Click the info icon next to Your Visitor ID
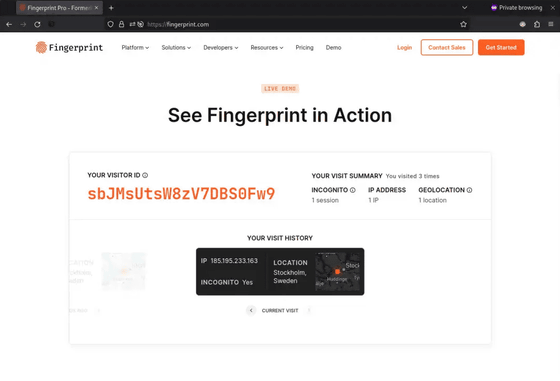The width and height of the screenshot is (560, 381). (145, 175)
